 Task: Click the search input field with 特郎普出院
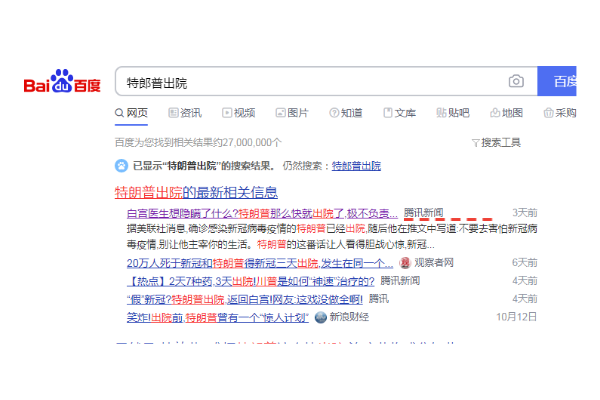click(x=326, y=81)
